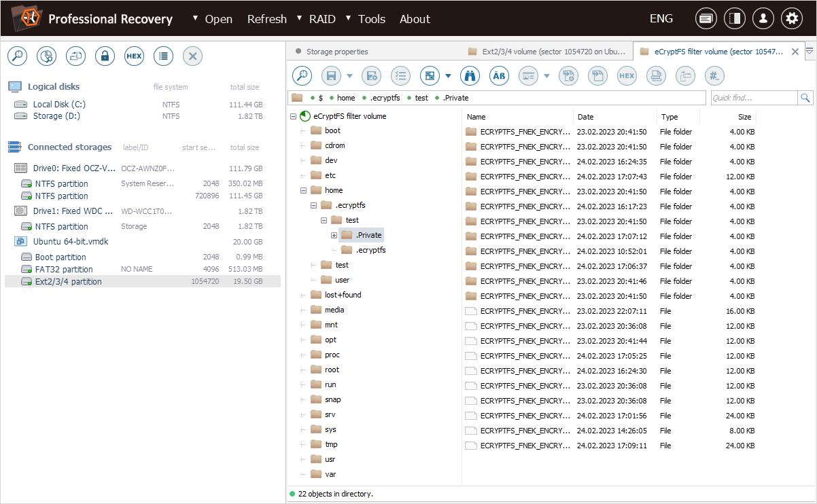Click the binoculars find icon in file toolbar
Viewport: 817px width, 504px height.
click(x=470, y=76)
